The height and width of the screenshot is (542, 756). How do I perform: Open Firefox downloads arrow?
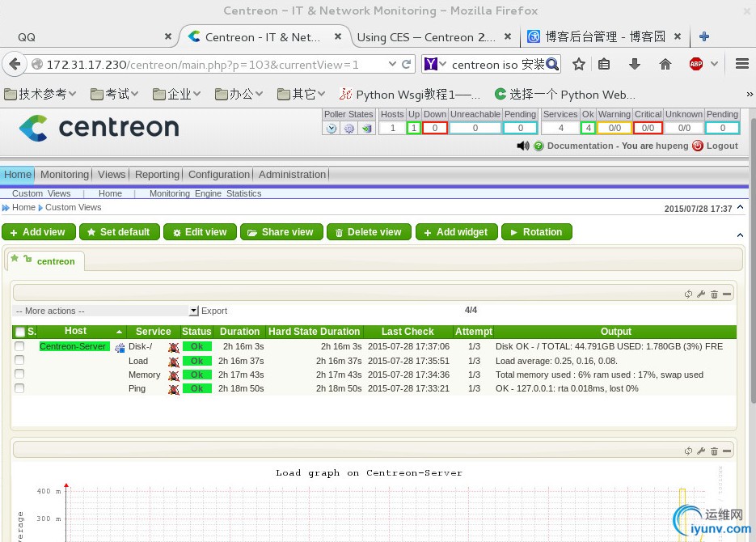tap(635, 64)
